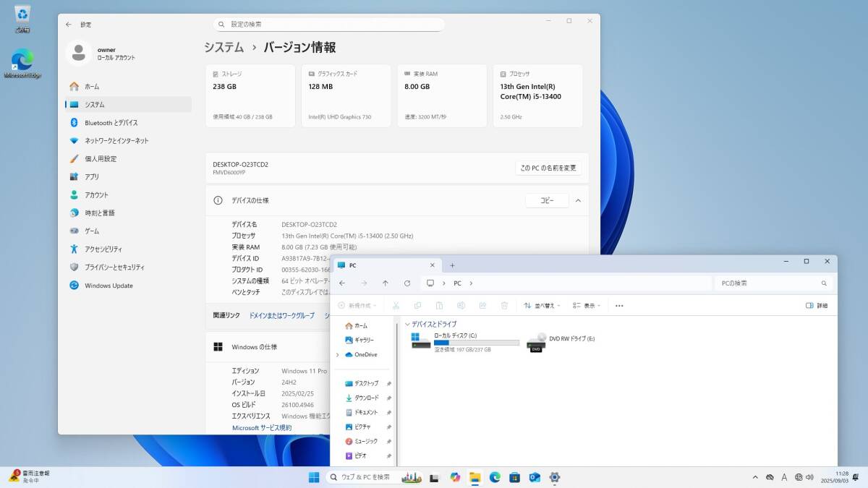Focus the 設定の検索 search box
This screenshot has width=868, height=488.
tap(329, 24)
